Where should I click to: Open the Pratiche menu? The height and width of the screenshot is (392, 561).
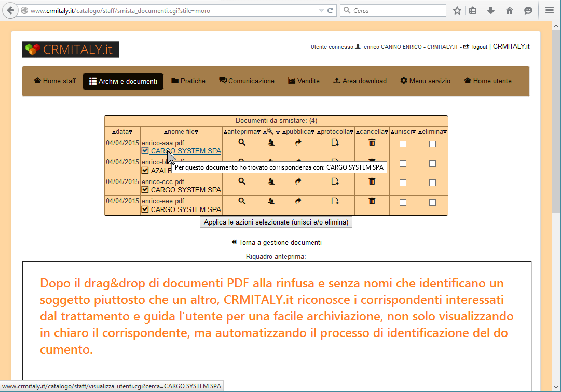188,81
